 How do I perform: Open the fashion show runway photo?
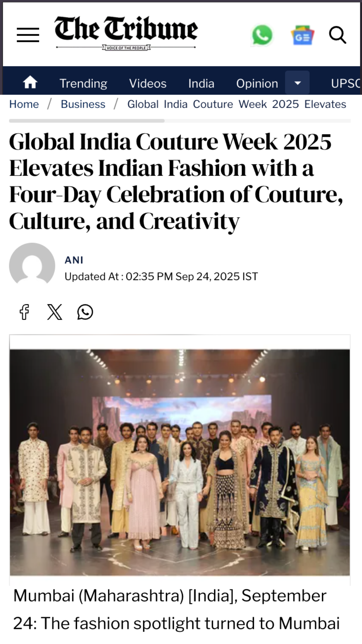180,463
